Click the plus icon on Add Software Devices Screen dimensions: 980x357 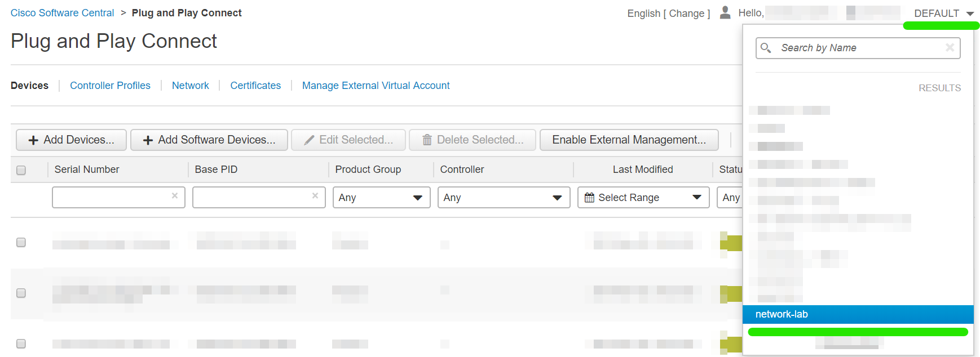click(148, 140)
